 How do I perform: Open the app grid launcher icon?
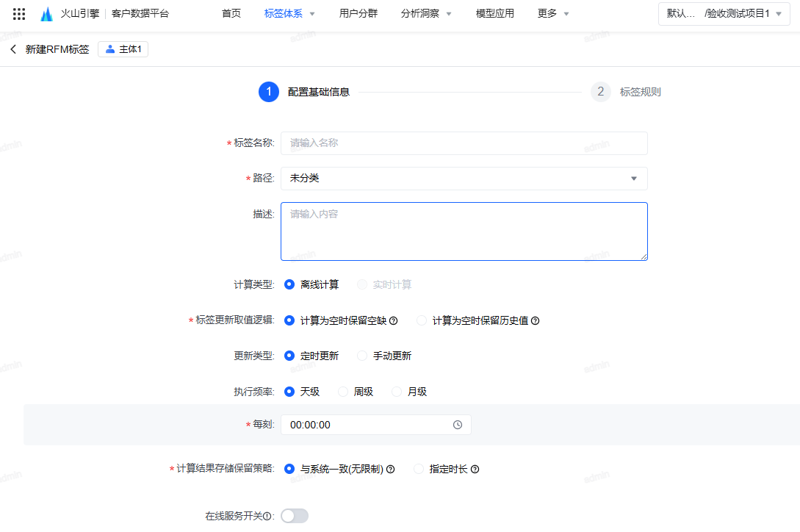click(19, 13)
